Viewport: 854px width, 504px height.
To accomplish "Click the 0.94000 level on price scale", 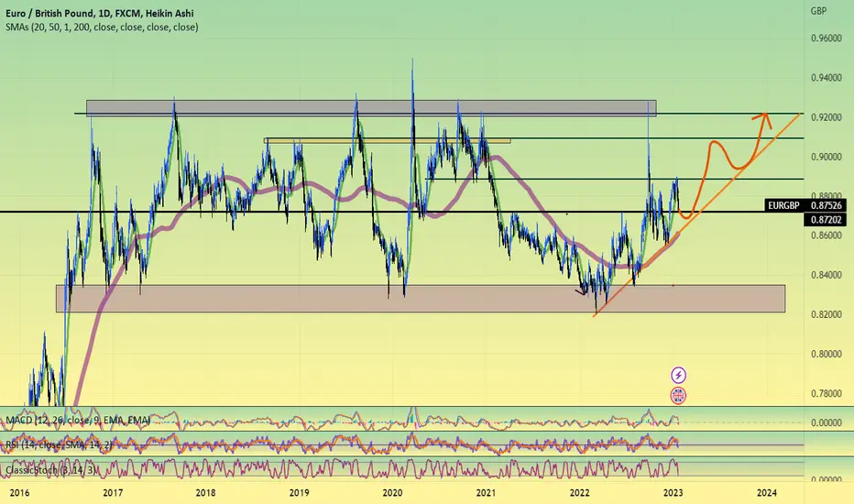I will pyautogui.click(x=827, y=78).
